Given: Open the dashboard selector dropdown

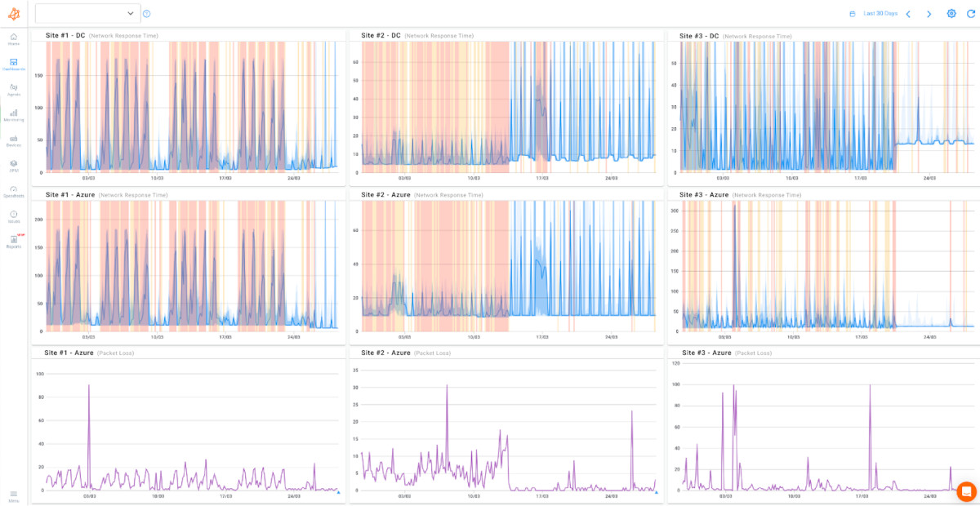Looking at the screenshot, I should coord(86,13).
